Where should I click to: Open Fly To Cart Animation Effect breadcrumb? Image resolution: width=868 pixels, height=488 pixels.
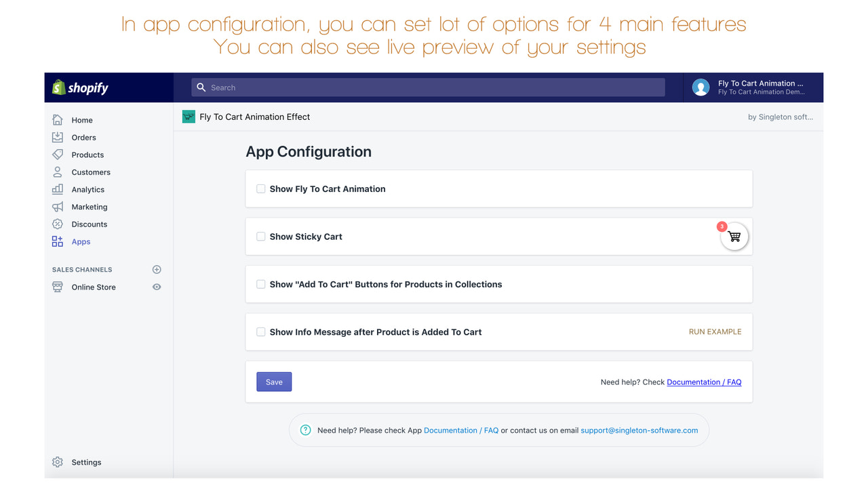coord(254,116)
